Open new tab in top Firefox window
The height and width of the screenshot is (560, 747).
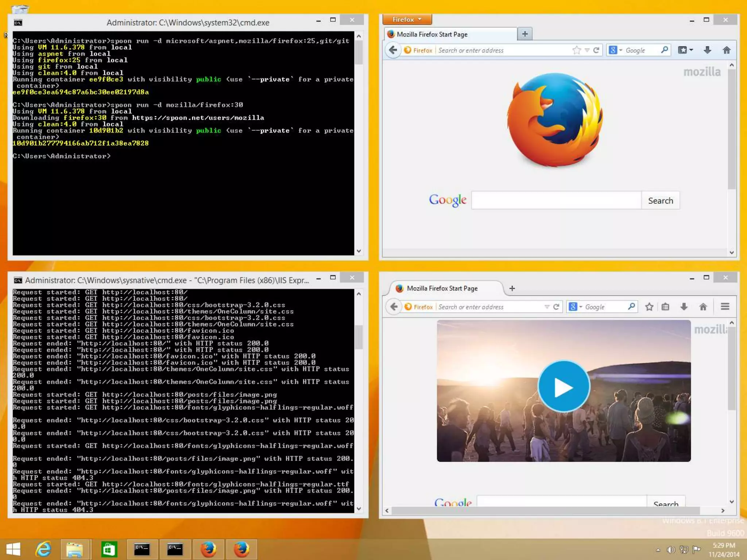(525, 34)
